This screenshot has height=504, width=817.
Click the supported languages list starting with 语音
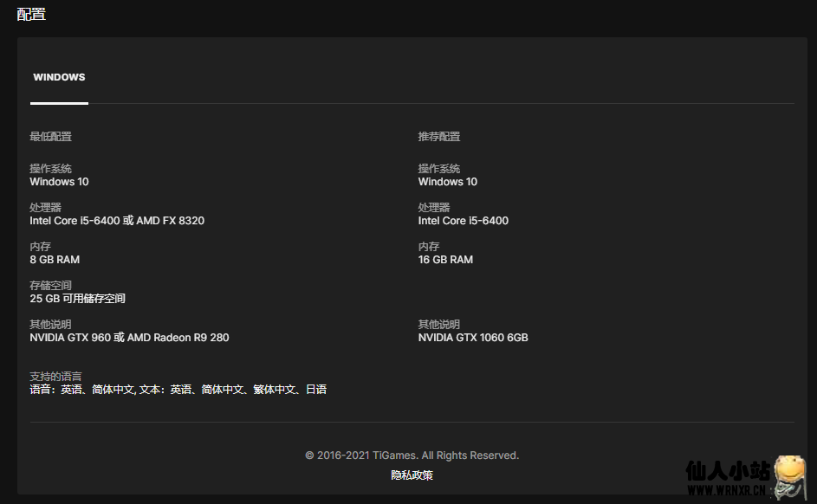pyautogui.click(x=178, y=390)
